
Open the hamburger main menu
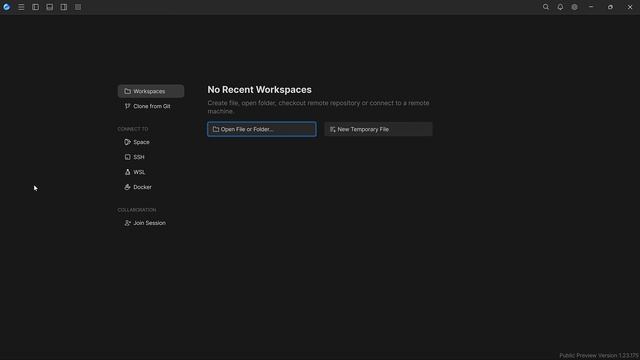(21, 7)
